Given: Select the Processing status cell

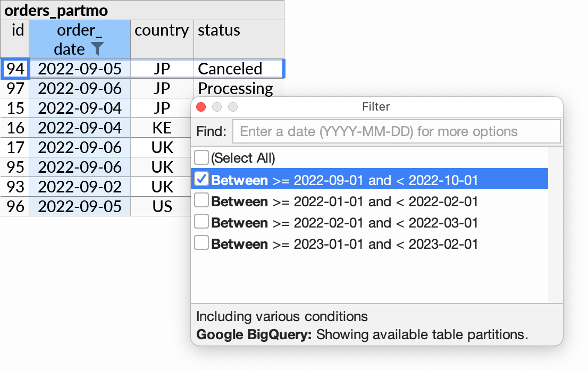Looking at the screenshot, I should tap(235, 88).
